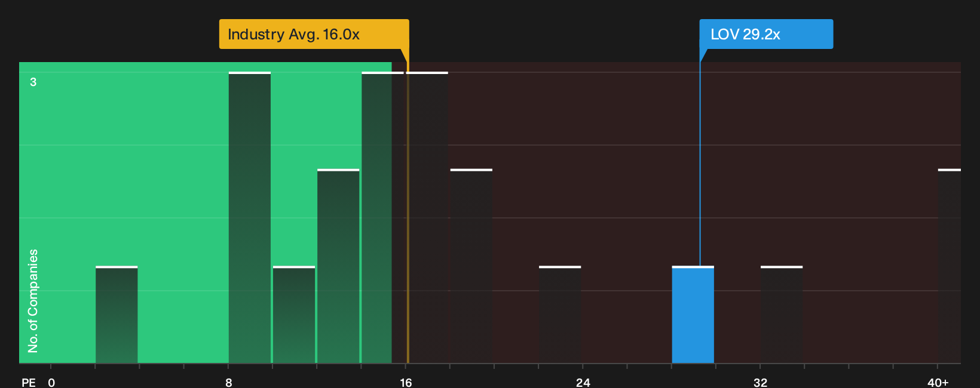This screenshot has width=980, height=388.
Task: Click the x-axis label 40+
Action: pyautogui.click(x=938, y=382)
